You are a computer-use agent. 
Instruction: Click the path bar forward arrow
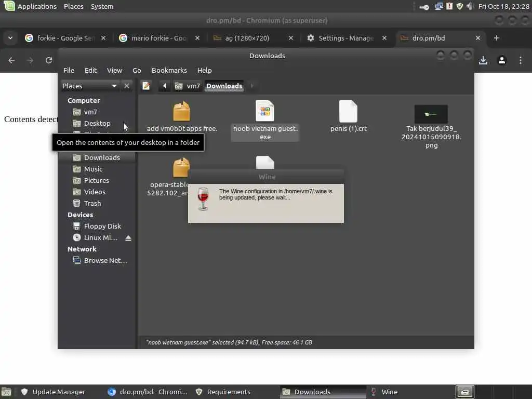tap(252, 86)
